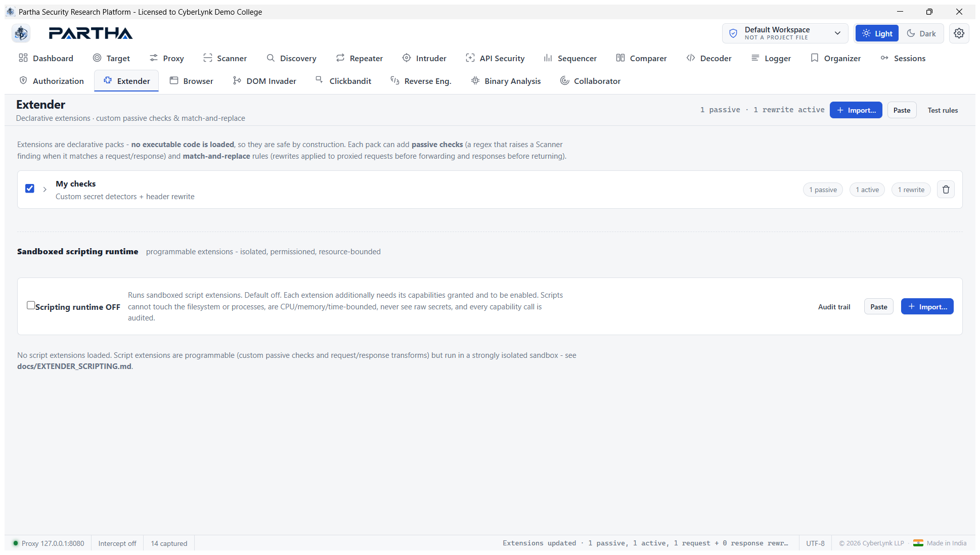Viewport: 980px width, 555px height.
Task: Click the Organizer bookmark icon
Action: (x=815, y=58)
